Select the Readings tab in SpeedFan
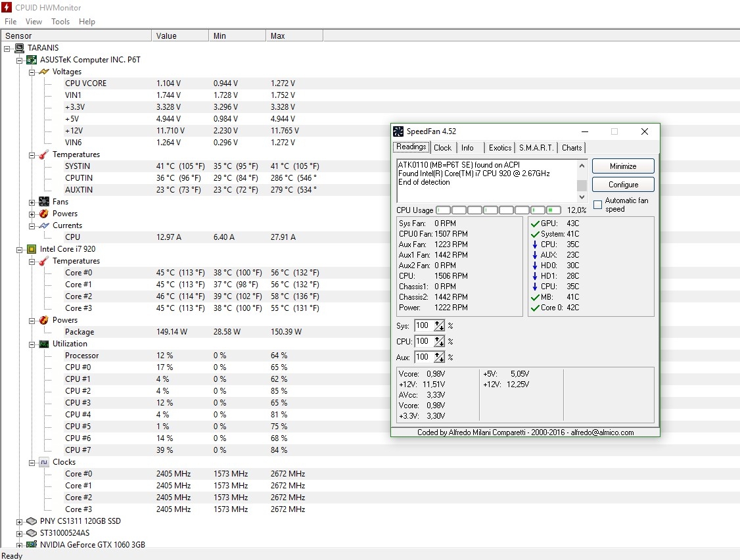Image resolution: width=740 pixels, height=560 pixels. click(411, 147)
